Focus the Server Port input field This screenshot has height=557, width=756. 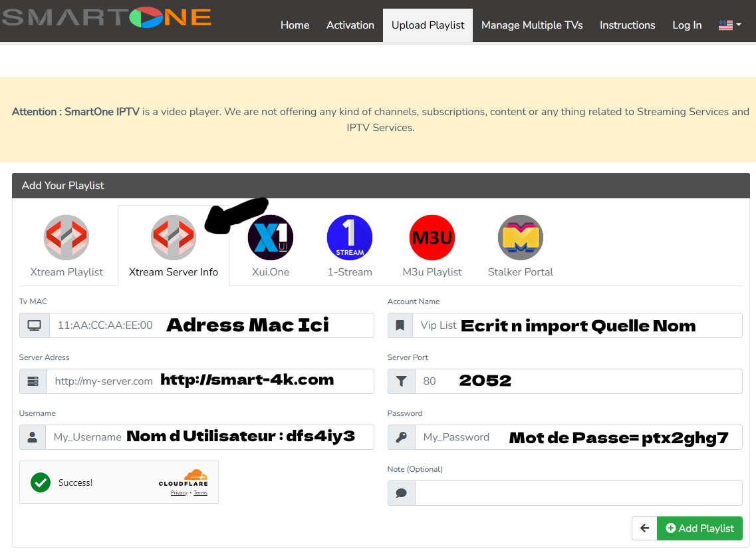click(x=578, y=381)
